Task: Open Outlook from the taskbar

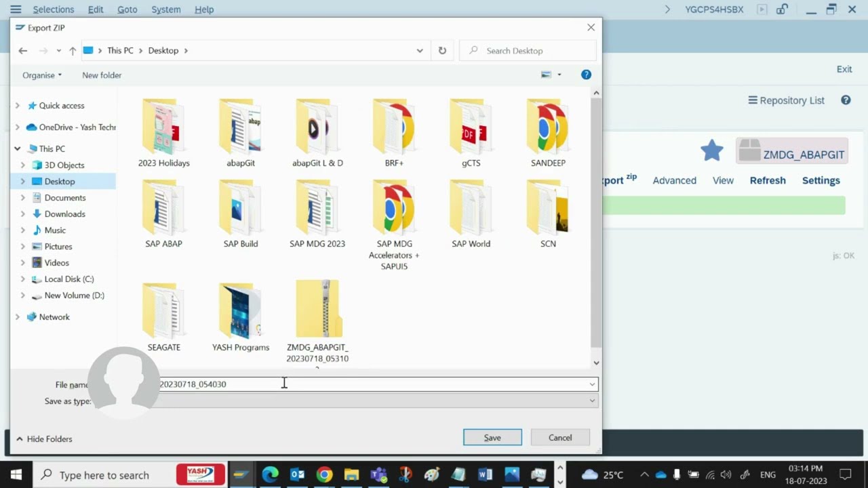Action: click(x=297, y=474)
